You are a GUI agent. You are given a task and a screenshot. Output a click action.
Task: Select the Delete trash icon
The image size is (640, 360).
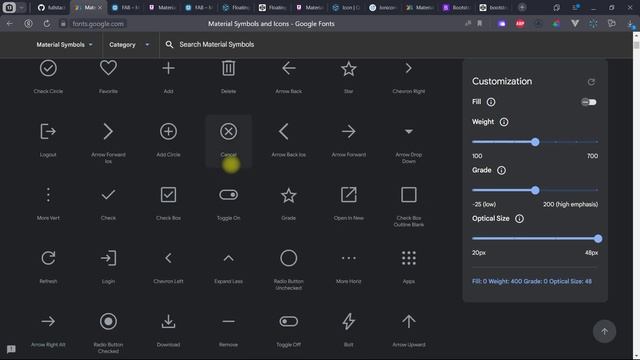pos(229,68)
